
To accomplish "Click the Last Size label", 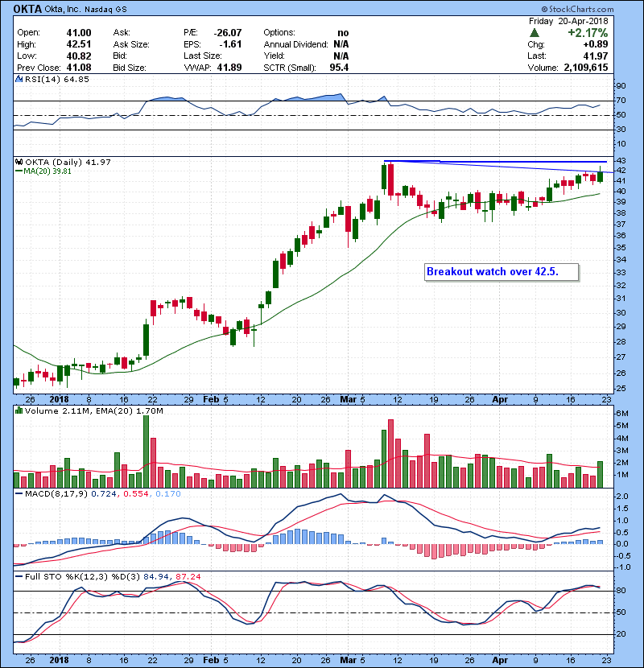I will pyautogui.click(x=203, y=56).
